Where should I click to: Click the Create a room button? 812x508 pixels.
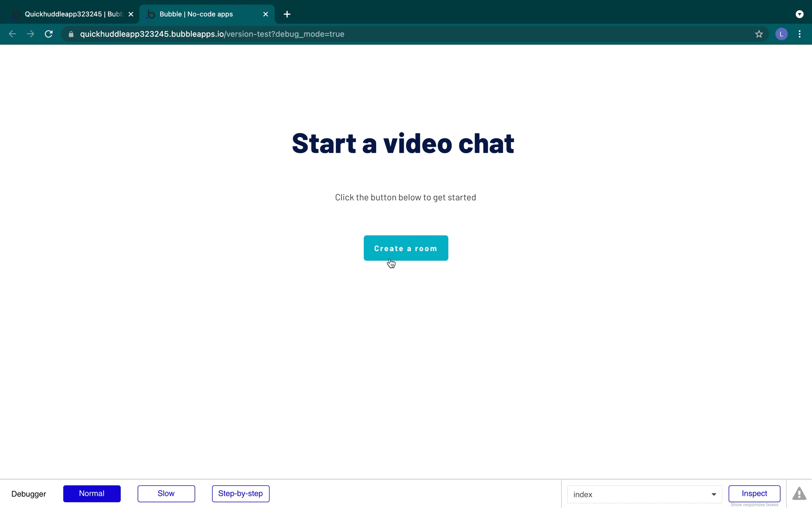406,248
